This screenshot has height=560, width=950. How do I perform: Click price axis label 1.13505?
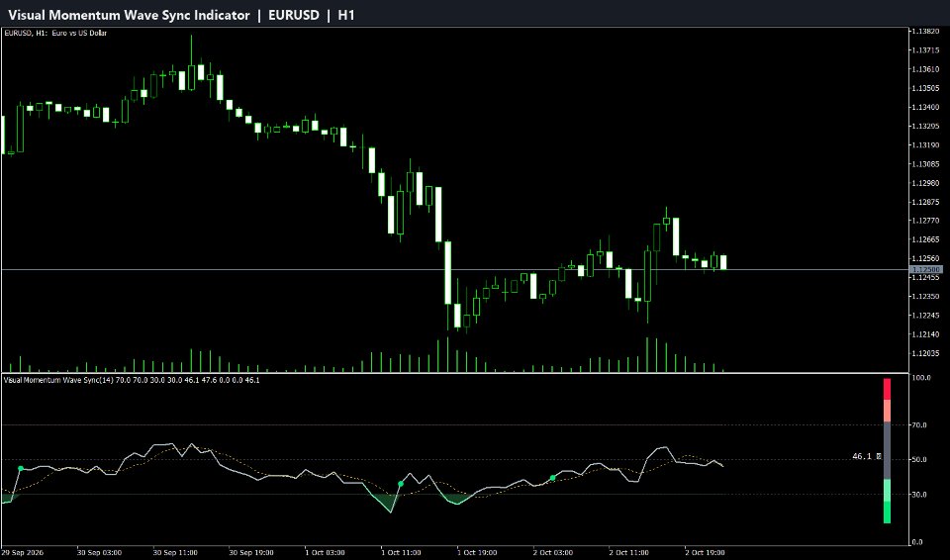tap(925, 88)
